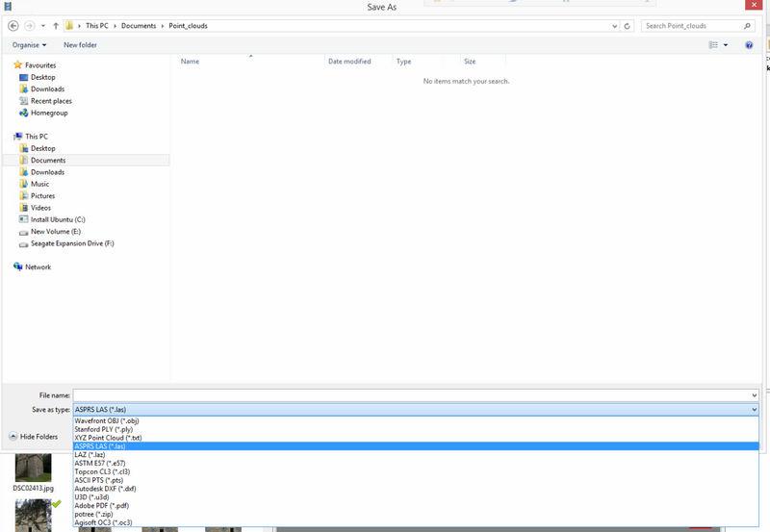Open the recent locations arrow

click(x=43, y=26)
